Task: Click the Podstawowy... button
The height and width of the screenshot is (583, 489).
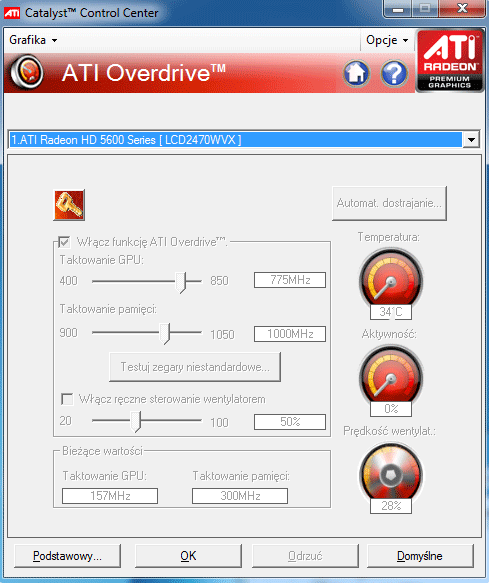Action: point(67,556)
